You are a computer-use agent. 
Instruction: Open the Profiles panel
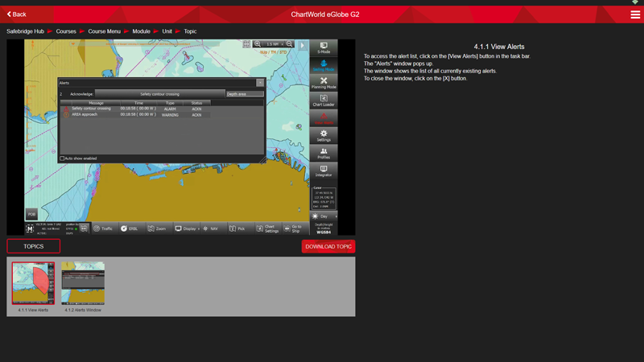click(324, 153)
